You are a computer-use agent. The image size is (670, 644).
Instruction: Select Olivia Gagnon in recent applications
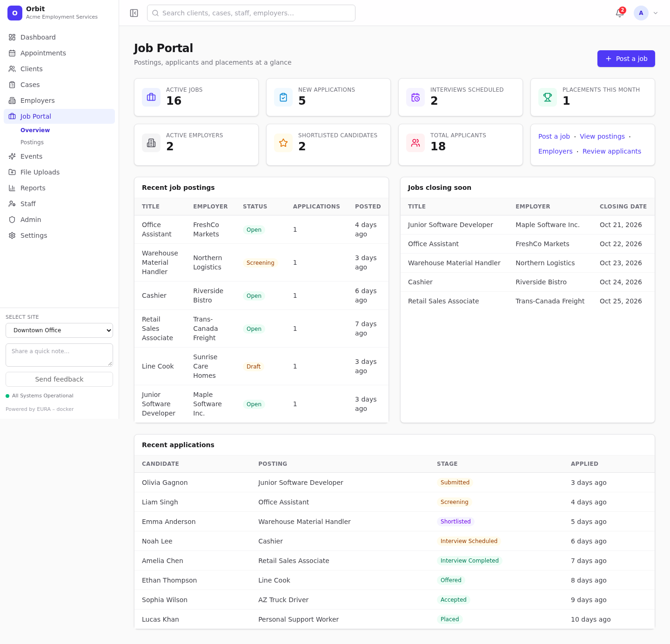[x=165, y=483]
